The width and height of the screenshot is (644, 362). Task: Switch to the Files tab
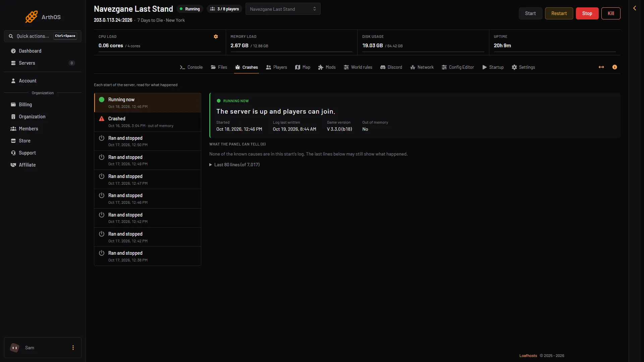pos(219,67)
